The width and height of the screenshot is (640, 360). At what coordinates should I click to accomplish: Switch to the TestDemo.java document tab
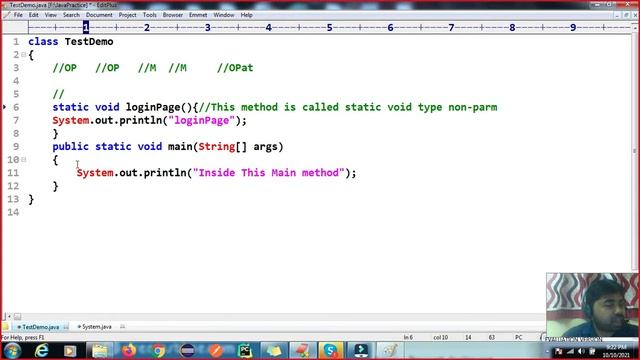(x=40, y=327)
